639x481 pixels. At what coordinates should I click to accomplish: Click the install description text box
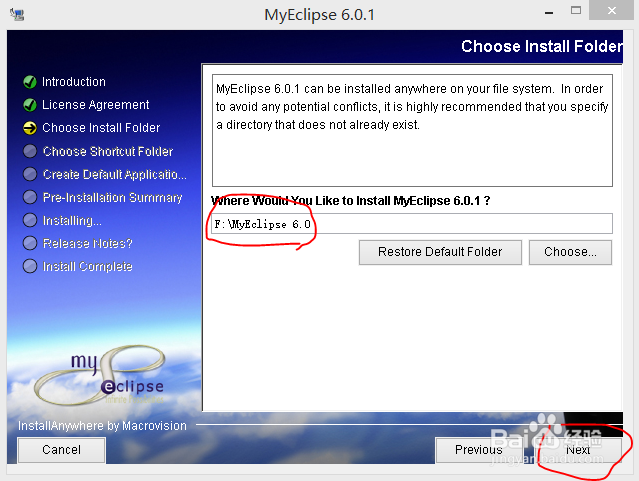(412, 130)
